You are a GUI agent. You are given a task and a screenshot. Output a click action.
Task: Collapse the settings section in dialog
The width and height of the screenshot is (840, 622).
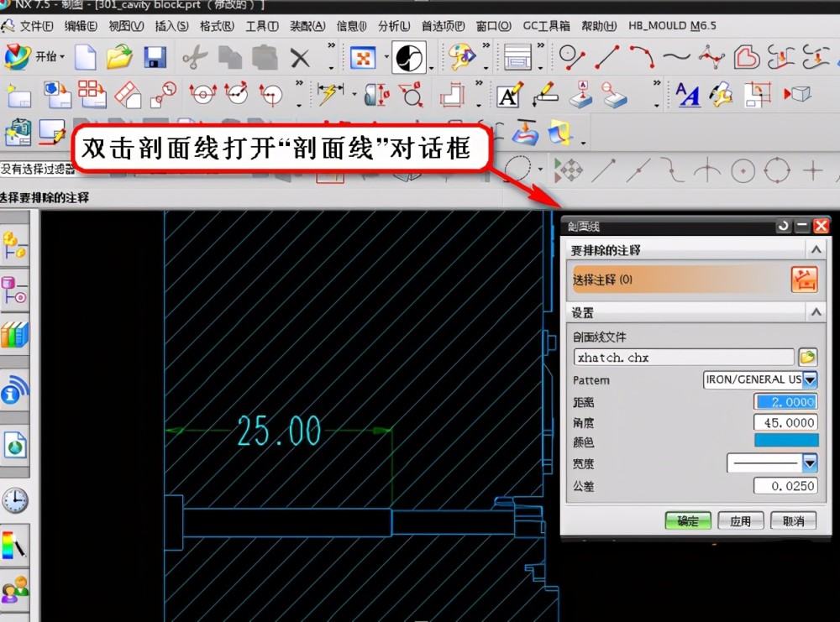pos(816,311)
